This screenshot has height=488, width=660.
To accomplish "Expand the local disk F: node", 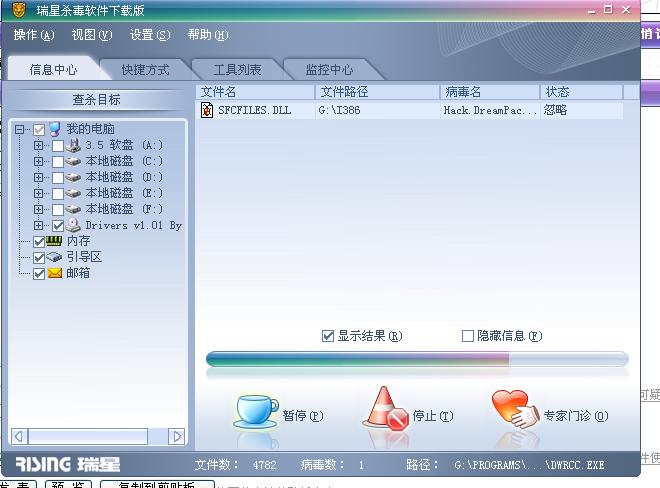I will pyautogui.click(x=38, y=209).
